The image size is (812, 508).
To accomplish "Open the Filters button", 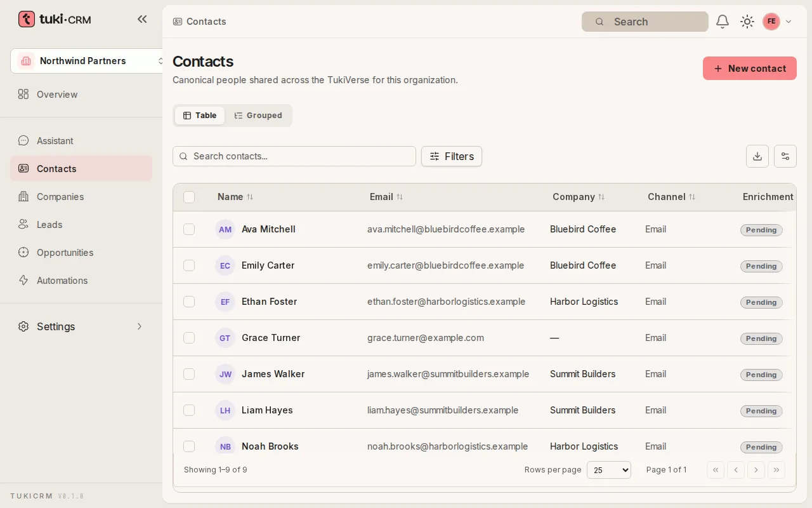I will [452, 156].
